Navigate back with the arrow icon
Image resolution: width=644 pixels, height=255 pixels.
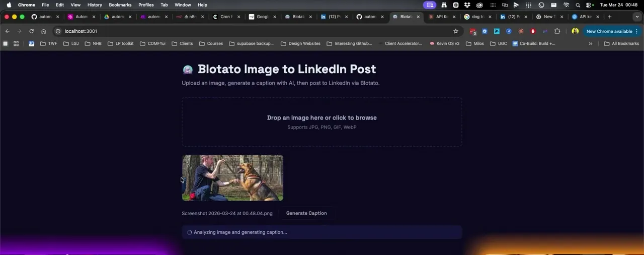[x=8, y=31]
